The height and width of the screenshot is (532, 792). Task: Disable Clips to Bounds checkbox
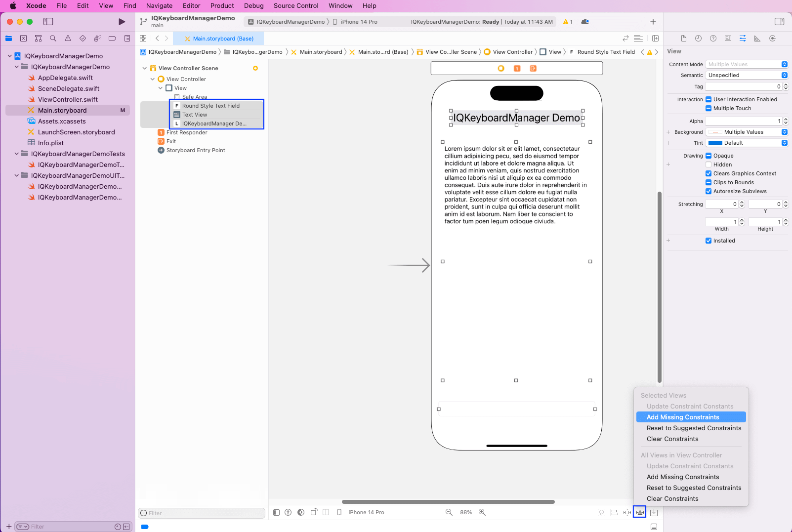point(709,182)
